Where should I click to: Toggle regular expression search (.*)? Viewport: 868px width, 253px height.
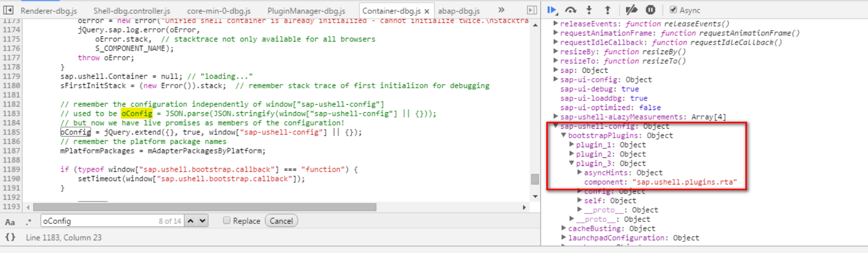(29, 221)
